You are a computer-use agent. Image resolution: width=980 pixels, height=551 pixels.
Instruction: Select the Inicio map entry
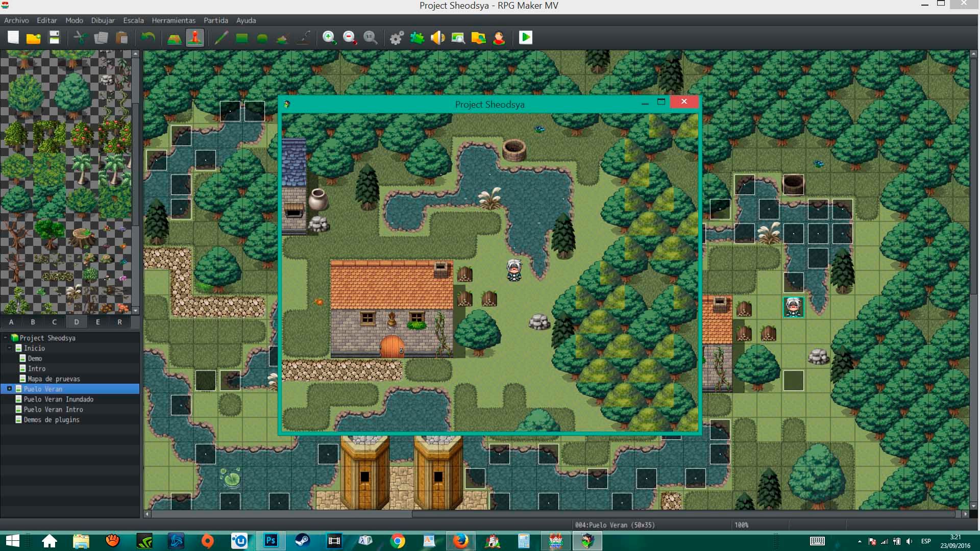34,348
